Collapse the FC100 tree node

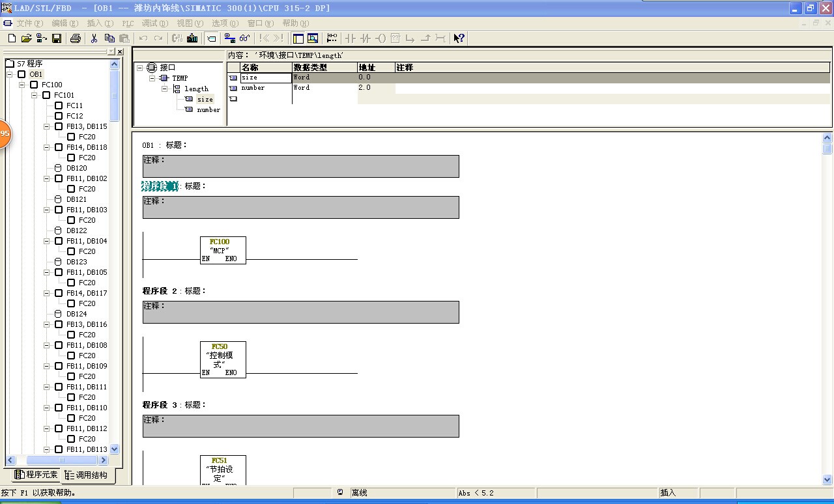[23, 85]
